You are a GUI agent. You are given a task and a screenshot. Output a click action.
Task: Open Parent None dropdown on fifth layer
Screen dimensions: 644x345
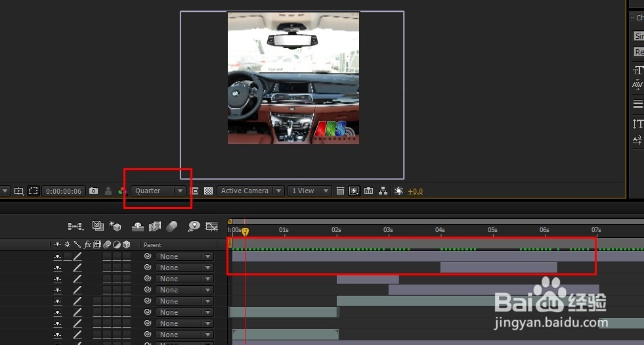pyautogui.click(x=184, y=301)
